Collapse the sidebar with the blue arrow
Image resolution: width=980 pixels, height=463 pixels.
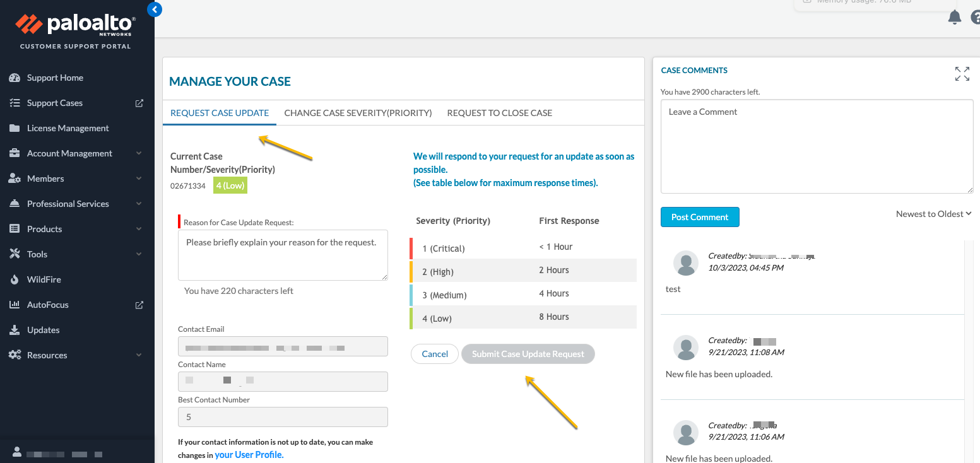(154, 9)
